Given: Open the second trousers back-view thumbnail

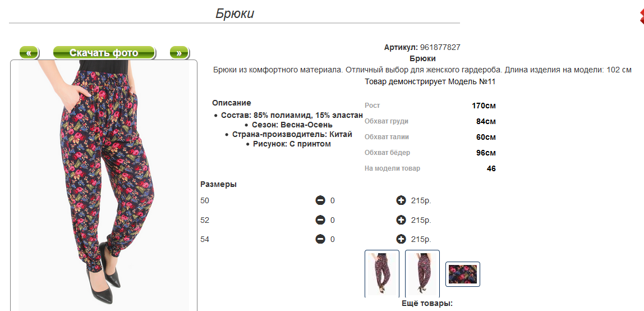Looking at the screenshot, I should click(422, 273).
